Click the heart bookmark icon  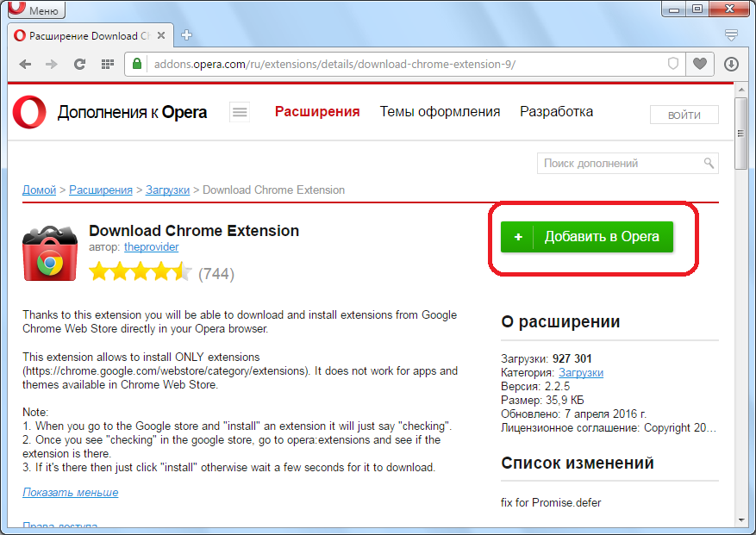[700, 64]
